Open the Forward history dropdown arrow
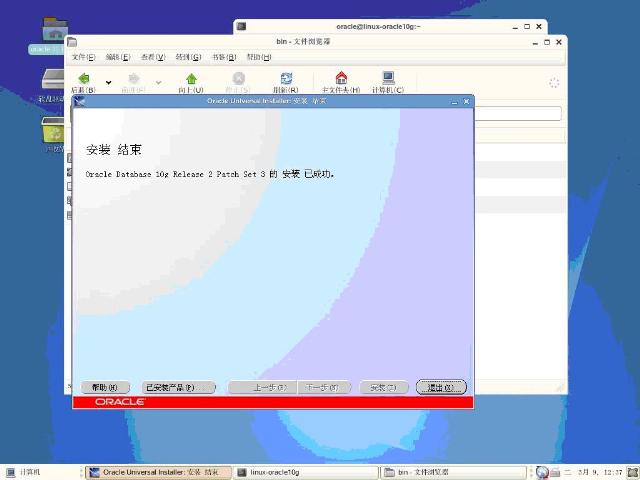This screenshot has width=640, height=480. point(158,82)
